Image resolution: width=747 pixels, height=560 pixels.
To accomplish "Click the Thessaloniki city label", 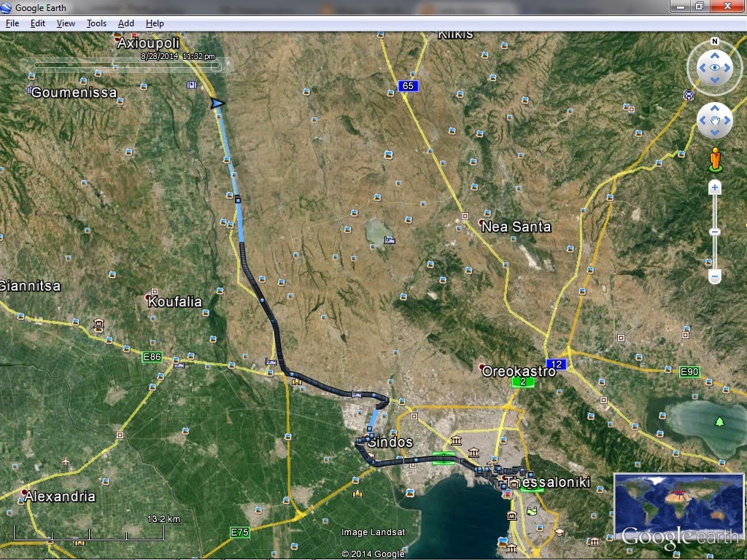I will (x=547, y=482).
